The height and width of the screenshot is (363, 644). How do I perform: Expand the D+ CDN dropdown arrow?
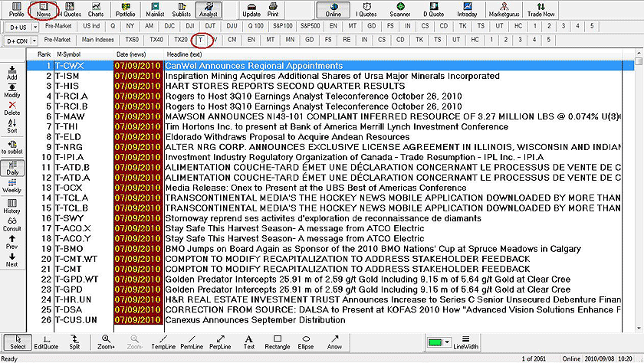point(34,41)
